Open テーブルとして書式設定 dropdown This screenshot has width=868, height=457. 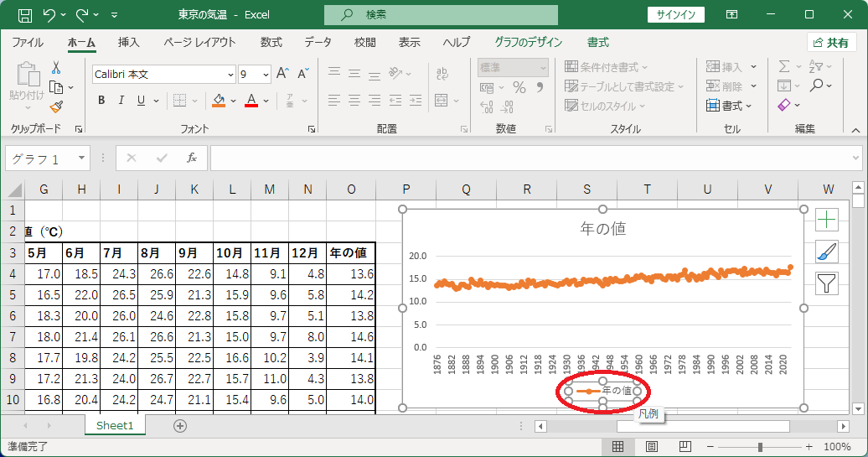[624, 86]
